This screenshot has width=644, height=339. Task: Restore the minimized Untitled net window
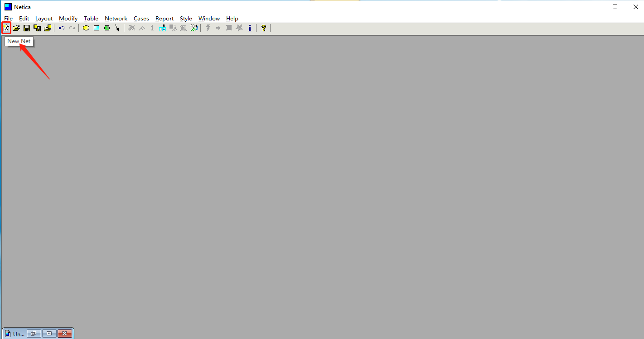[34, 334]
